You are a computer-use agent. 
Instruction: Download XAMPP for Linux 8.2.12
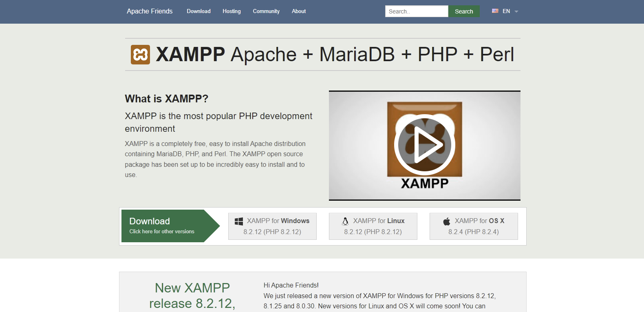(x=373, y=226)
